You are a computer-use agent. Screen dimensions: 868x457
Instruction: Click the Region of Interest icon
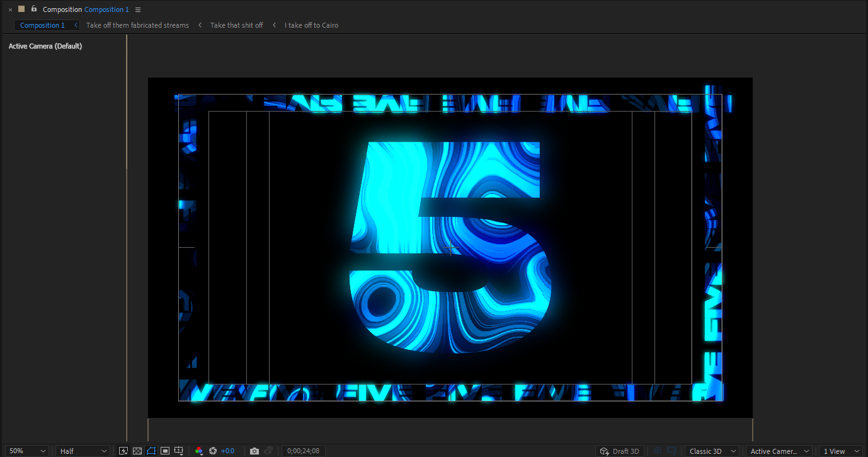coord(165,451)
